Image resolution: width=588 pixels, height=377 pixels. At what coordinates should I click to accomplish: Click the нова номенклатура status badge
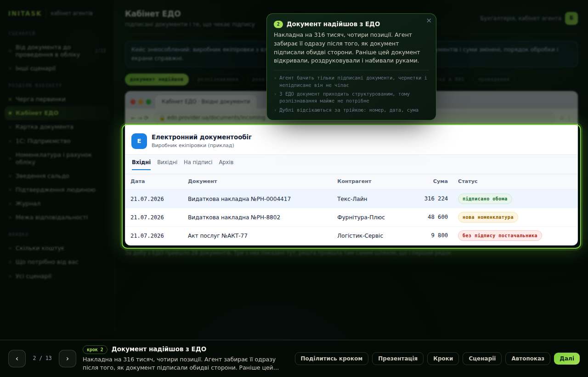(x=488, y=217)
